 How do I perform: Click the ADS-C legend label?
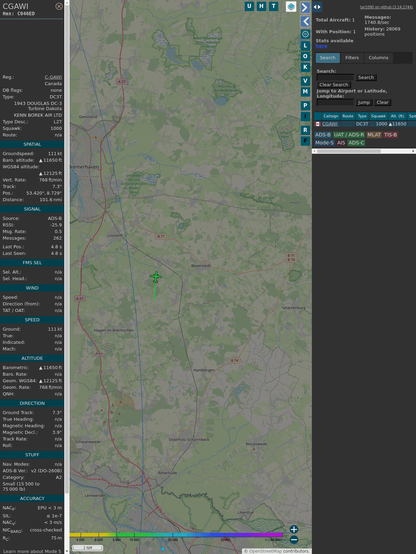(356, 143)
